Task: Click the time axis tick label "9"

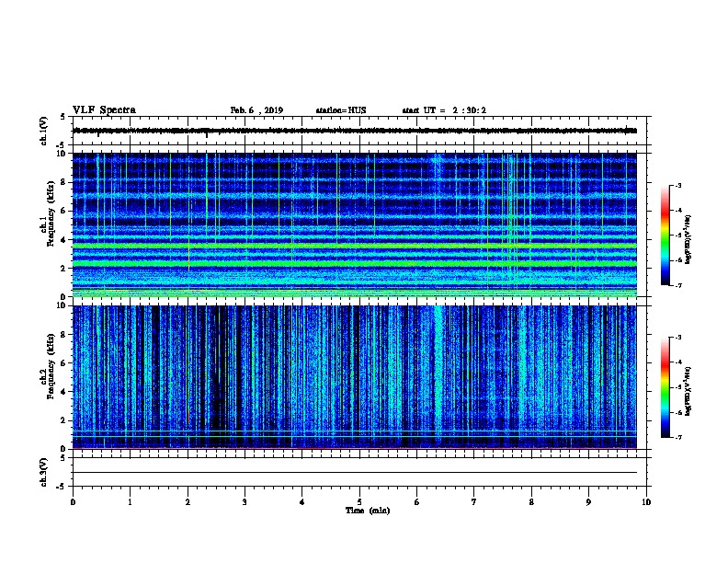Action: click(x=588, y=502)
